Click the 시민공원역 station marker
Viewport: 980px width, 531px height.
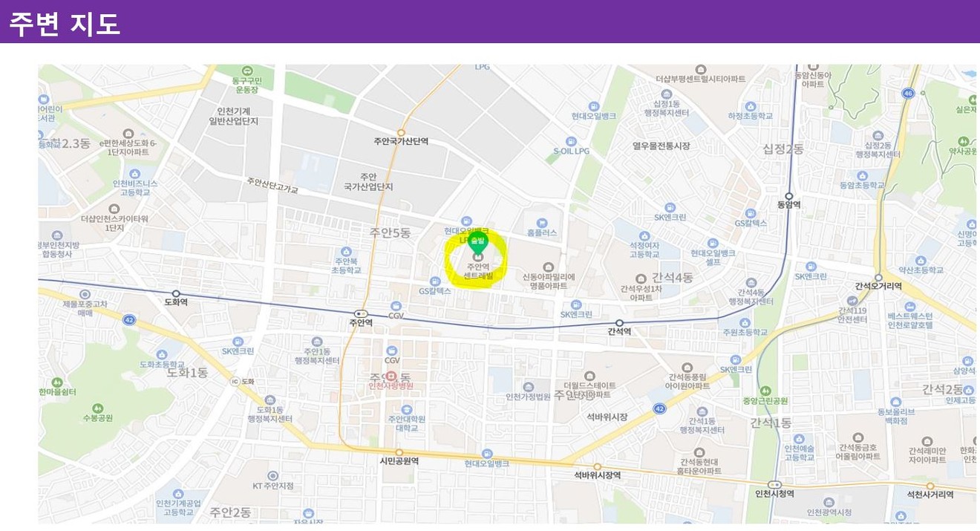(x=399, y=452)
